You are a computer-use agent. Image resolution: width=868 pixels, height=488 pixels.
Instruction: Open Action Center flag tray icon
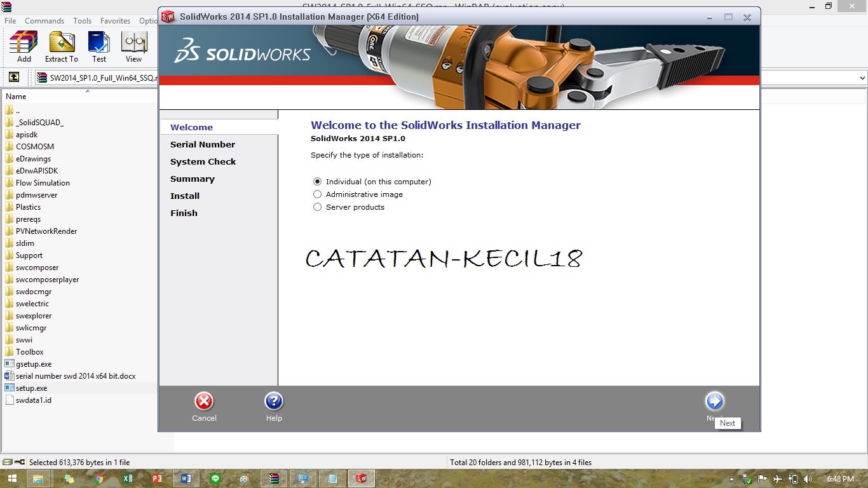point(763,478)
